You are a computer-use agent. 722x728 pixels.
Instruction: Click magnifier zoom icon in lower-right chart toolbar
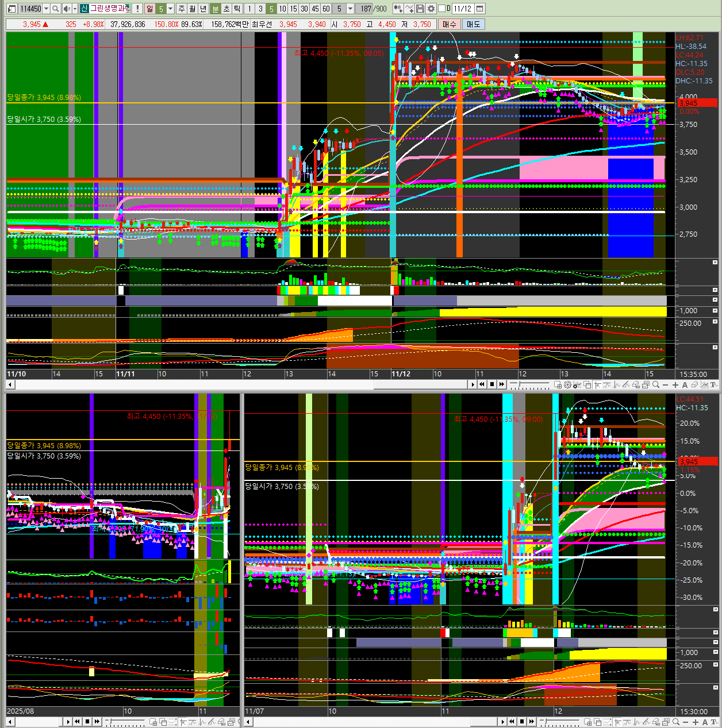pyautogui.click(x=676, y=722)
